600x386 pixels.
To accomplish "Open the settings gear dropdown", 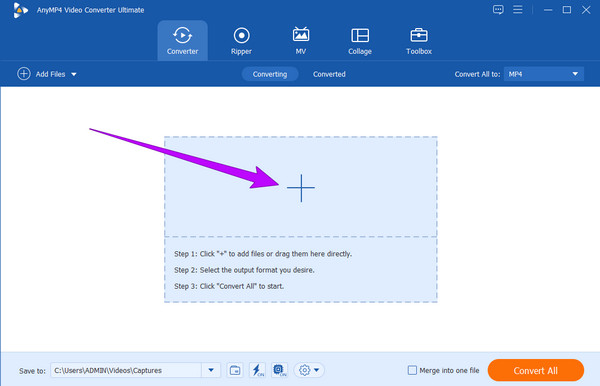I will coord(309,370).
